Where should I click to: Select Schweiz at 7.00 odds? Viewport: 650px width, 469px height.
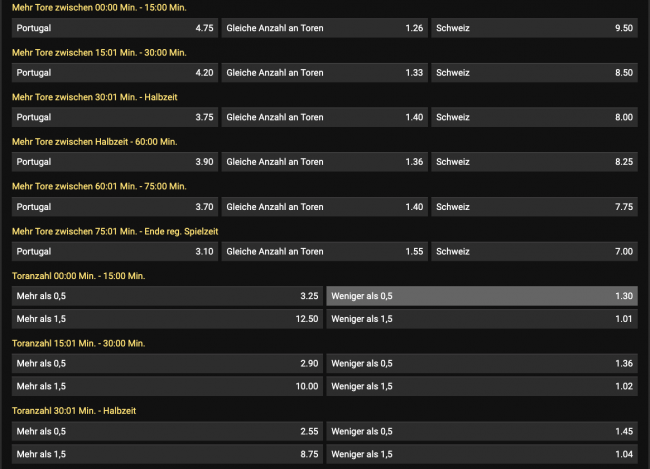[x=535, y=251]
